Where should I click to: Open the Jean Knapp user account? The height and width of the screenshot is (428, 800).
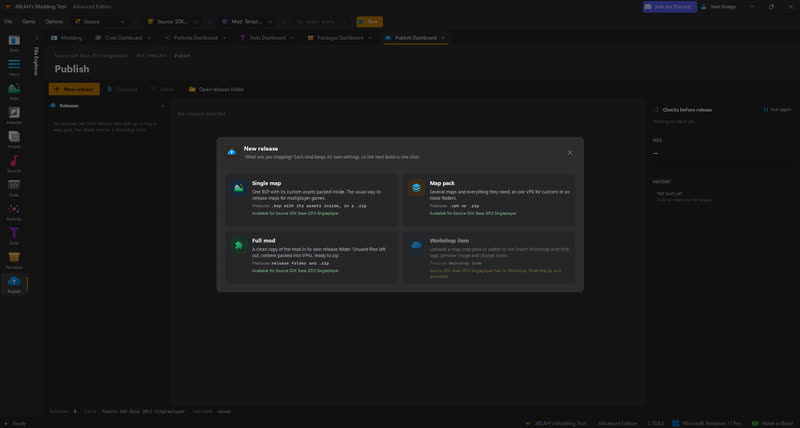[718, 7]
